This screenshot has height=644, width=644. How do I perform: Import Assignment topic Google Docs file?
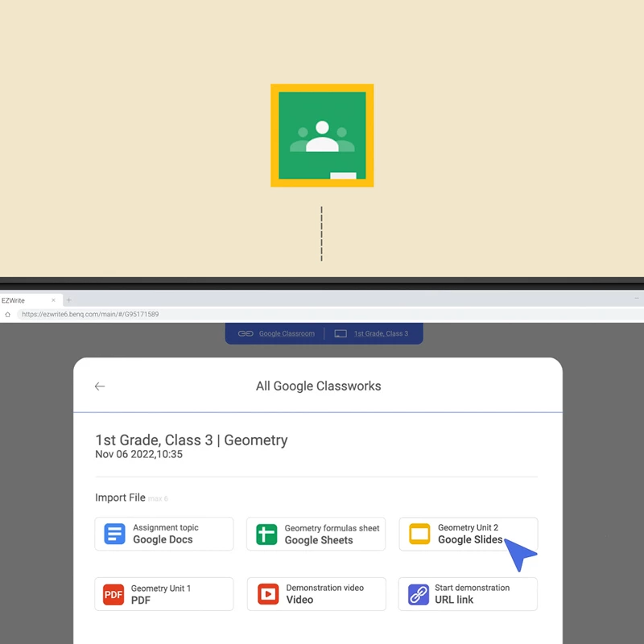click(x=164, y=534)
